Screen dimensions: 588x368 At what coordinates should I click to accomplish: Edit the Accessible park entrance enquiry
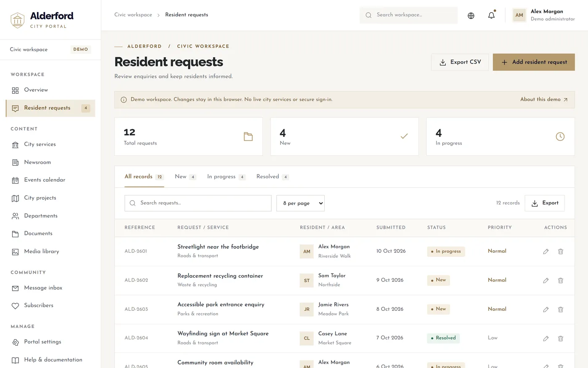point(546,310)
